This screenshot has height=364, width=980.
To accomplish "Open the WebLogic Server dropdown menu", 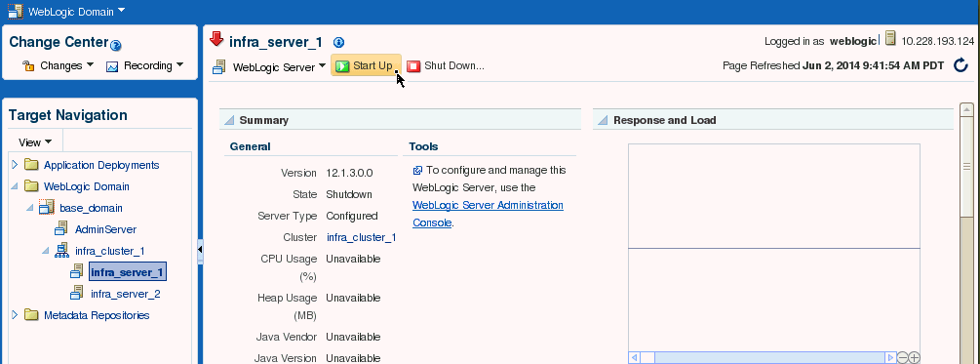I will click(280, 67).
